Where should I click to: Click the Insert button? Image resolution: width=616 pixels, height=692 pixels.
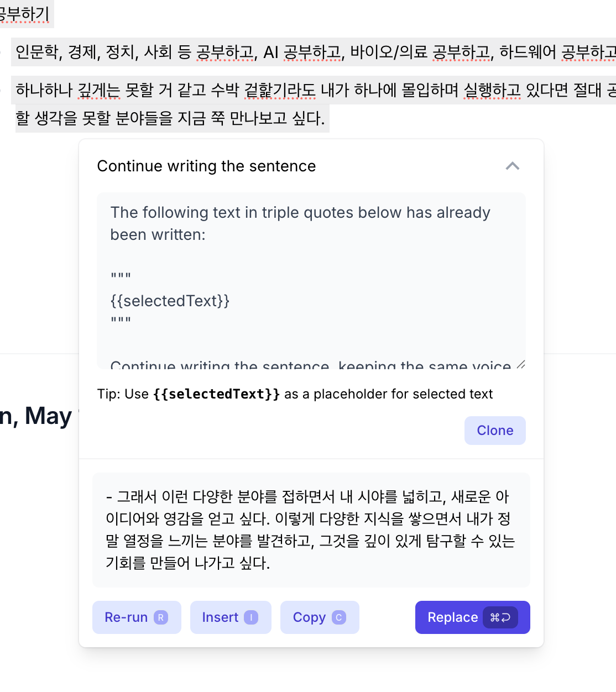(x=231, y=617)
